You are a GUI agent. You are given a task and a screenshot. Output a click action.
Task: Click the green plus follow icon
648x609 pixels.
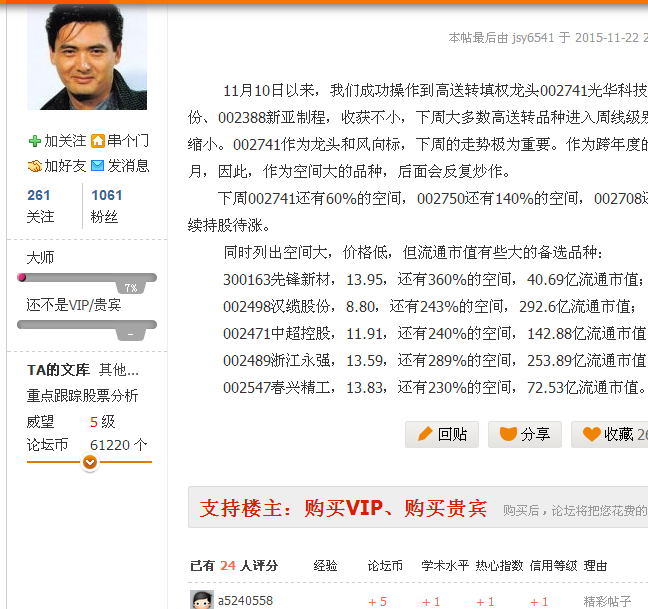(35, 141)
